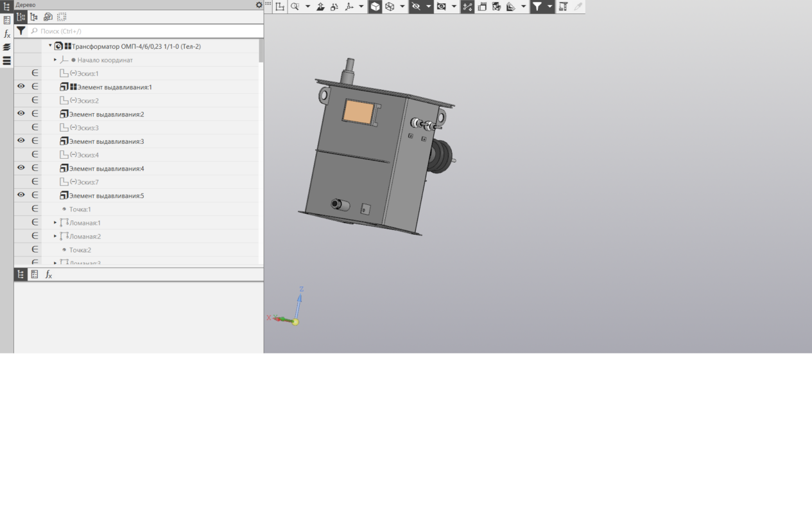Open the zoom tool dropdown arrow

point(307,7)
